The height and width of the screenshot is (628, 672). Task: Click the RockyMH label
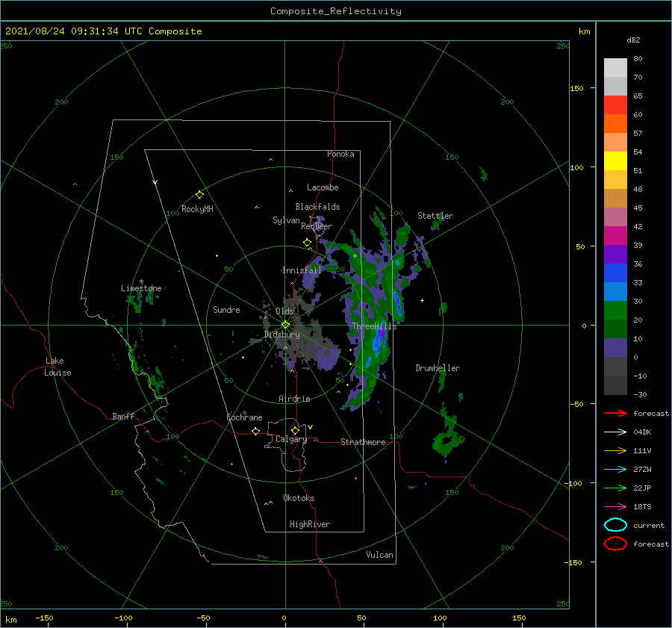click(197, 209)
